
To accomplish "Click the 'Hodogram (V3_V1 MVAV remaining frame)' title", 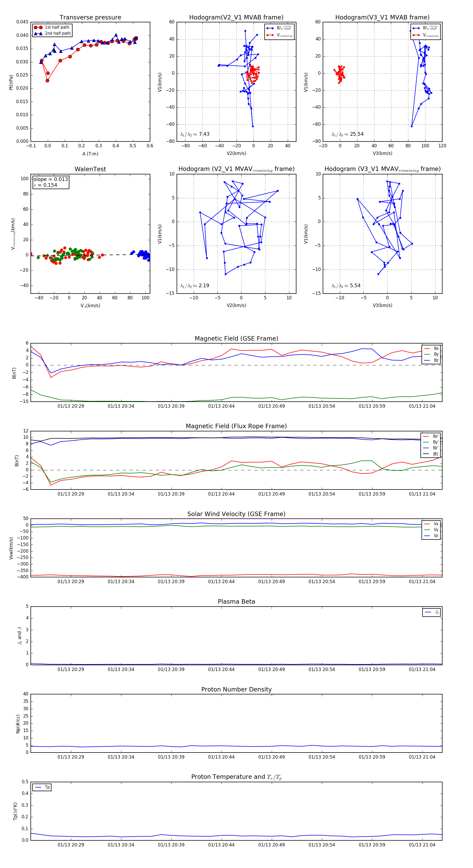I will pyautogui.click(x=382, y=169).
